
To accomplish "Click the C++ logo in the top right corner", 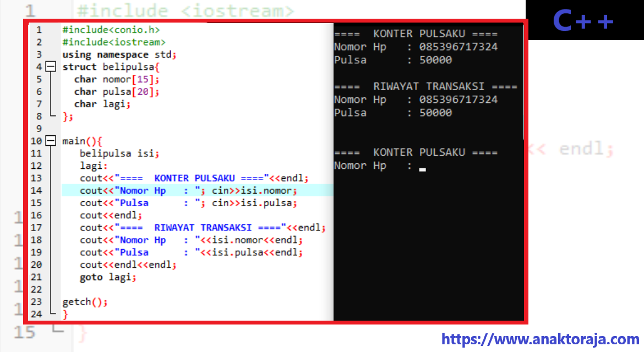I will 585,21.
